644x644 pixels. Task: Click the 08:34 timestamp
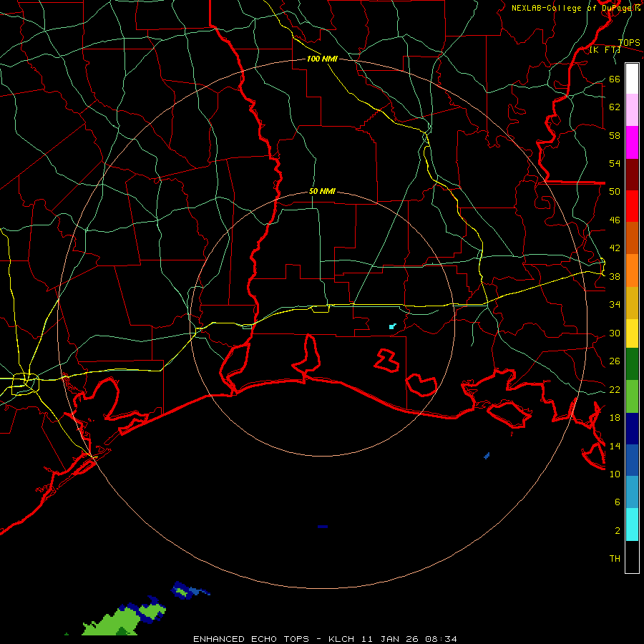pyautogui.click(x=441, y=639)
